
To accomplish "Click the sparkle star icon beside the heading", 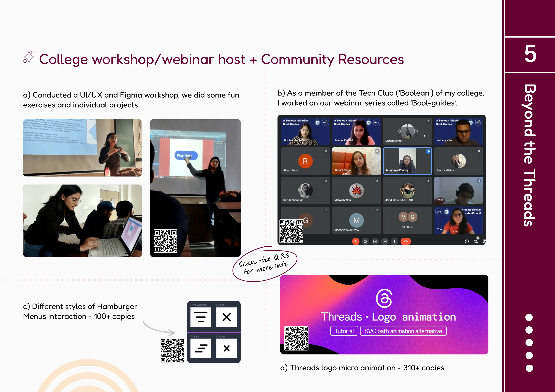I will coord(29,57).
